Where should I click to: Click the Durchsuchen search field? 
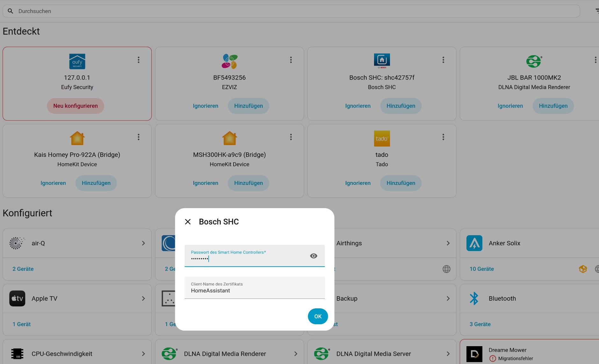click(x=291, y=11)
